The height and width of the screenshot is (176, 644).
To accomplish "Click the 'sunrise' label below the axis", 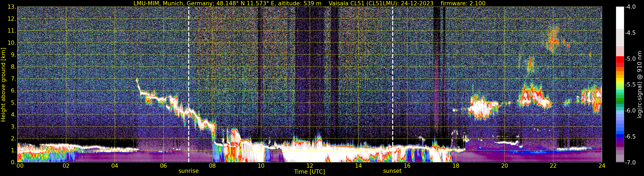I will [188, 171].
